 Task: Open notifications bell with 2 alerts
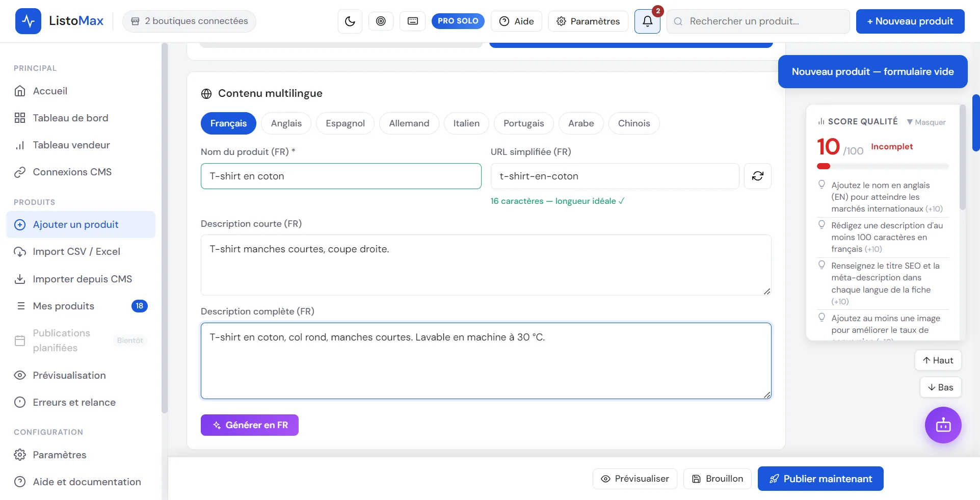[x=647, y=21]
